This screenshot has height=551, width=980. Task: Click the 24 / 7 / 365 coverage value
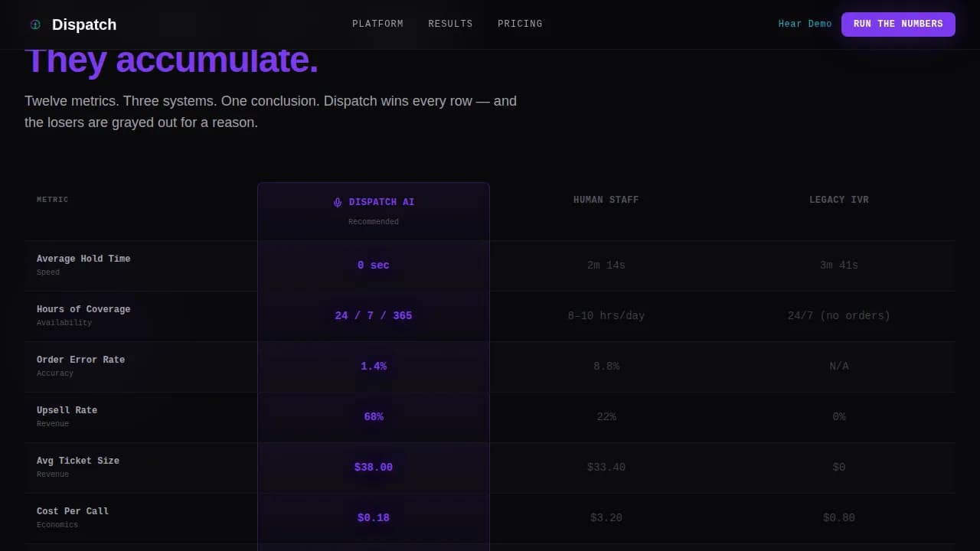(x=374, y=316)
